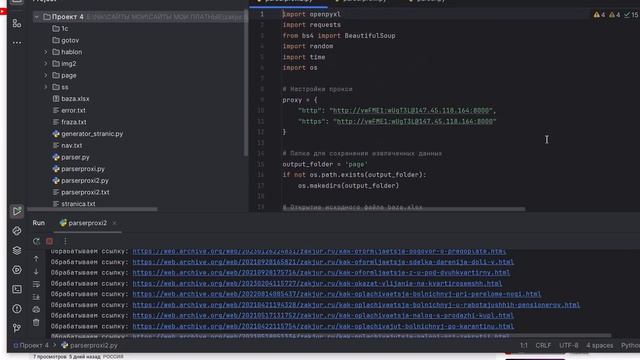Open the Problems tool window icon
This screenshot has width=640, height=360.
(x=17, y=309)
